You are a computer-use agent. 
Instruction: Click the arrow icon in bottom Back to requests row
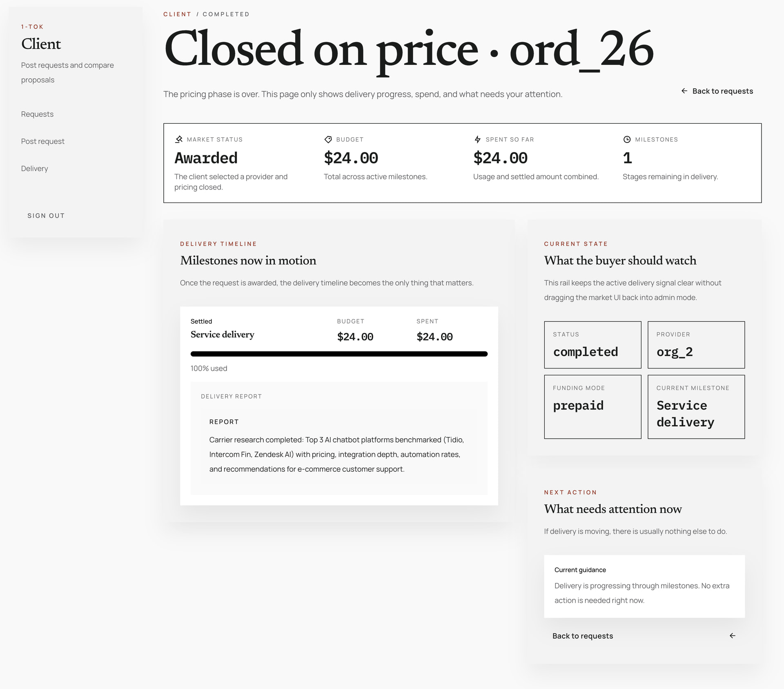click(733, 635)
